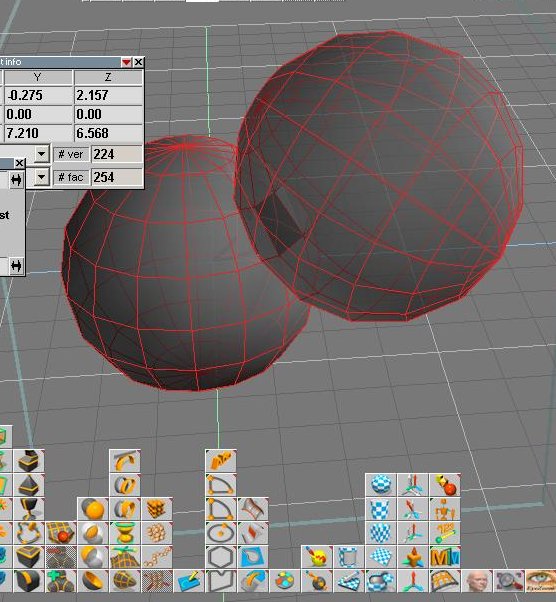Pick the topmost quarter-arc spline icon

221,485
